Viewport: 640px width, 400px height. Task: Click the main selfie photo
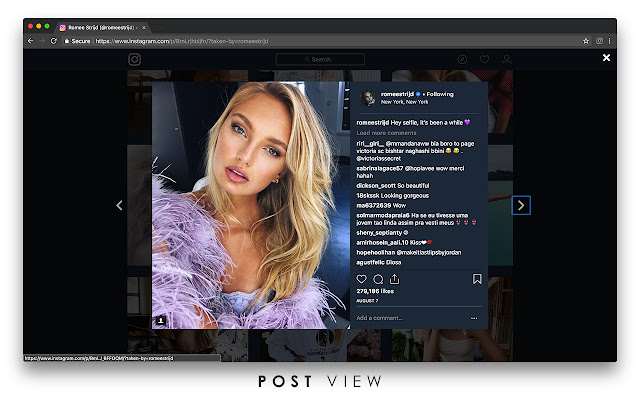tap(251, 205)
